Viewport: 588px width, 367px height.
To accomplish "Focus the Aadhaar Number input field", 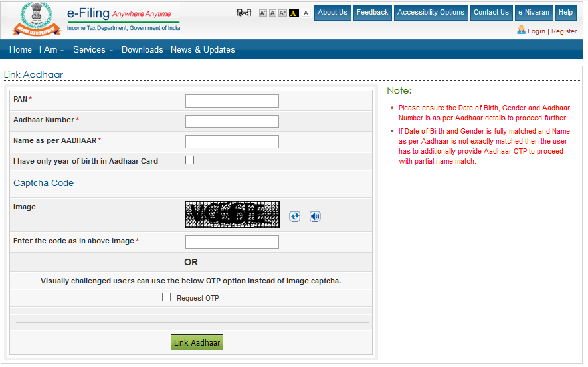I will coord(232,121).
